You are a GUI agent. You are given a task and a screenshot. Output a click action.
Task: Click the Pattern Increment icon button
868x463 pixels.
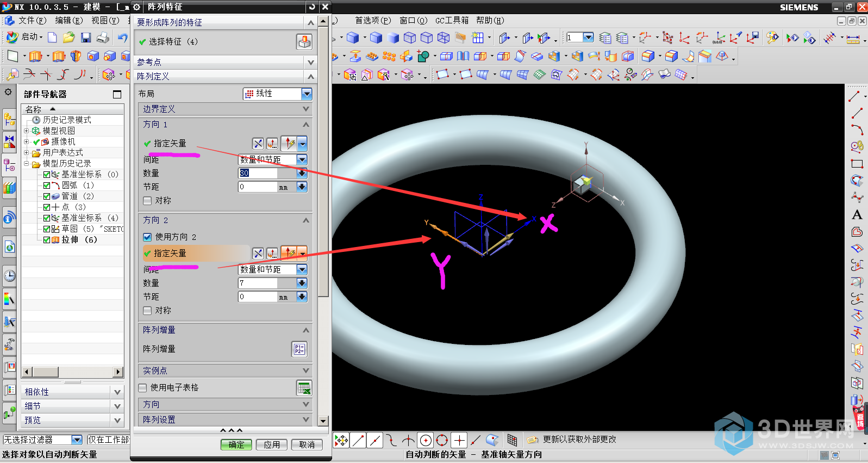299,349
